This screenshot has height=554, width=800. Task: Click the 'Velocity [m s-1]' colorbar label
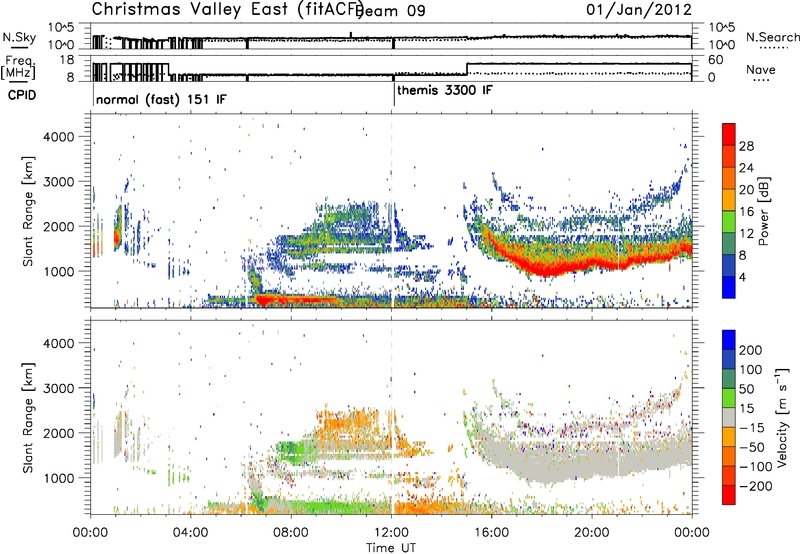[782, 417]
